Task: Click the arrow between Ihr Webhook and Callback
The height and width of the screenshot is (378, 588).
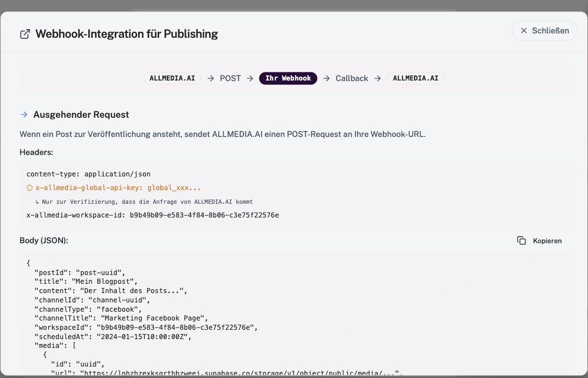Action: tap(326, 78)
